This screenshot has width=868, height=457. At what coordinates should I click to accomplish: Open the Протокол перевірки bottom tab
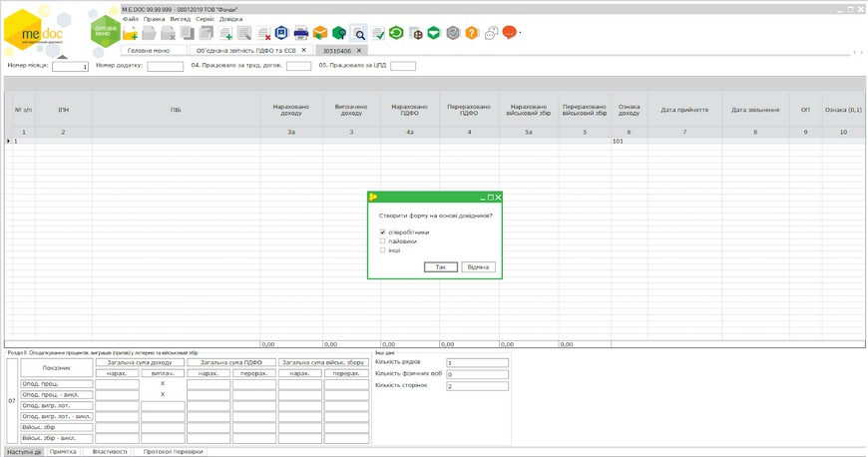174,452
